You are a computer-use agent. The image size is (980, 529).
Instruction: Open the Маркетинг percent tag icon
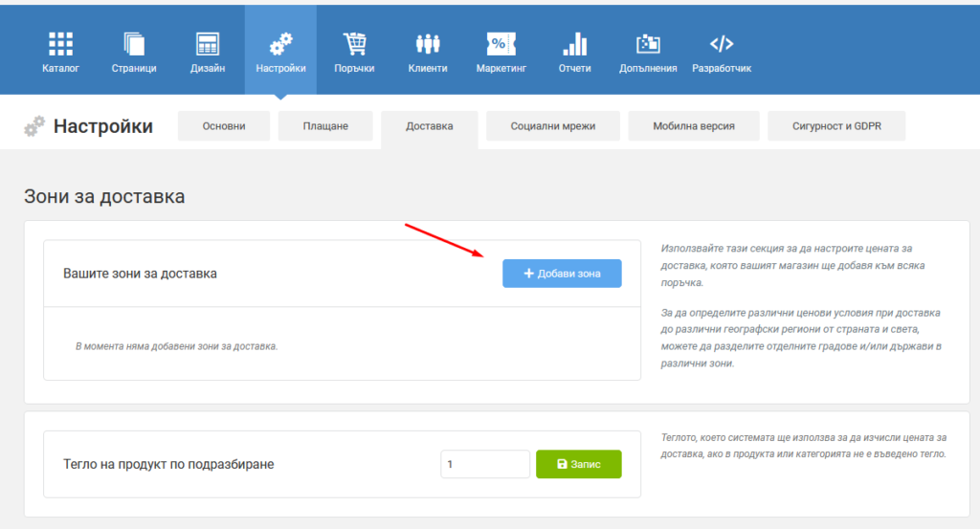tap(501, 44)
